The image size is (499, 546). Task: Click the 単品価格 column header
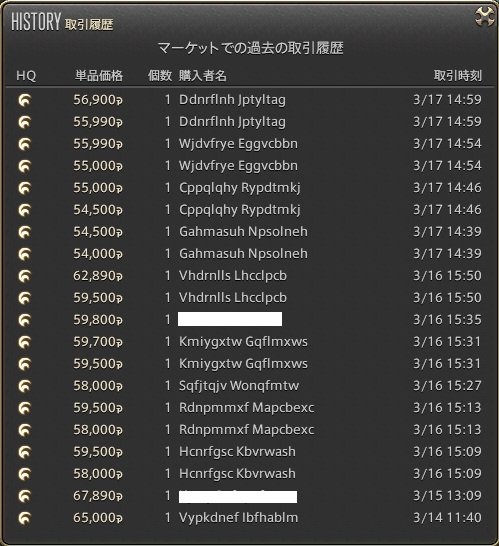point(99,76)
